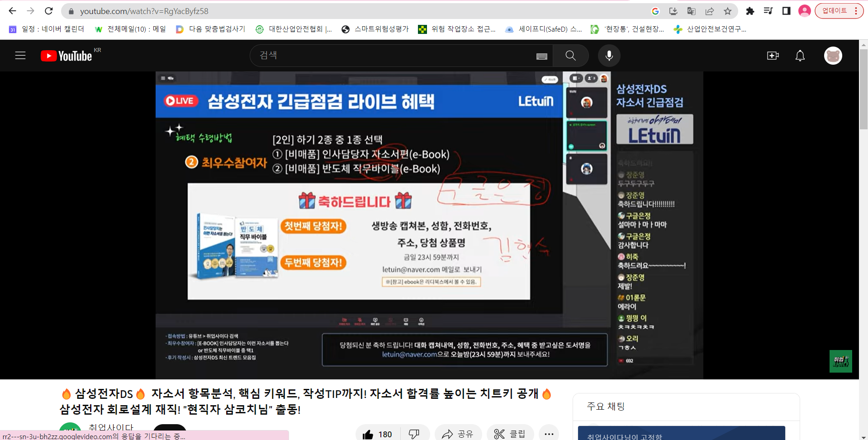Open the 전체메일(10) : 메일 bookmark
Image resolution: width=868 pixels, height=440 pixels.
[x=130, y=29]
